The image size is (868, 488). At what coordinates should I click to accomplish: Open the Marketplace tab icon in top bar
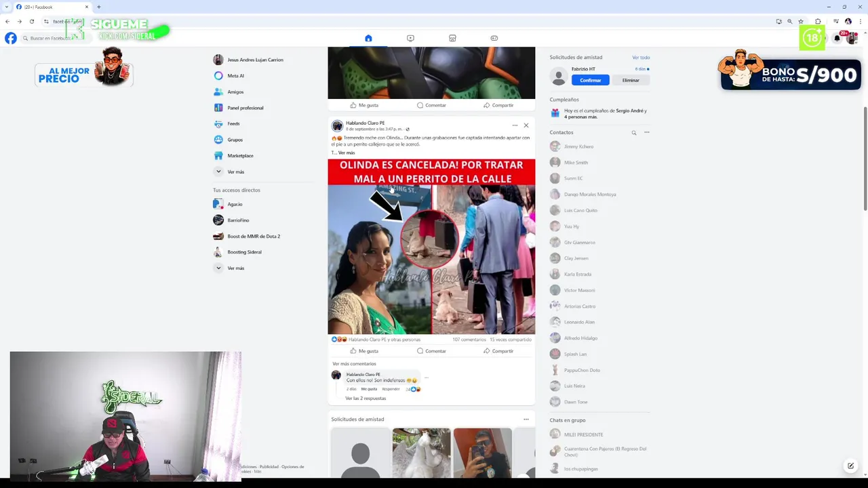coord(452,38)
